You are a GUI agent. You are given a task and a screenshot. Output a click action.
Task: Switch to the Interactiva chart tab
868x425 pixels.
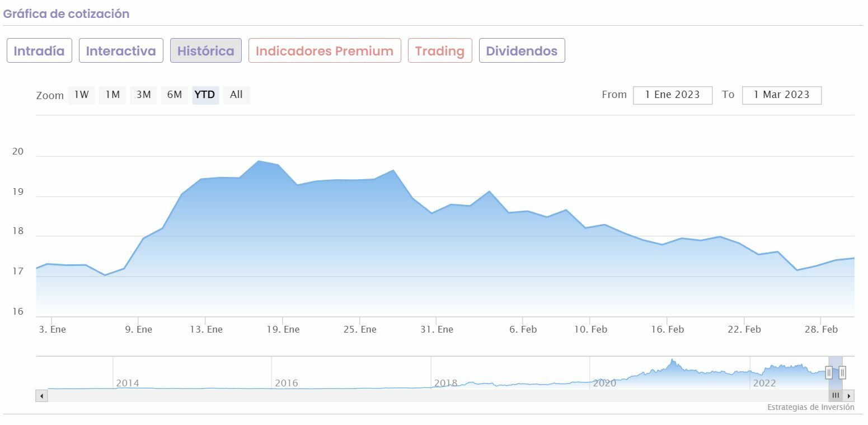pyautogui.click(x=121, y=51)
